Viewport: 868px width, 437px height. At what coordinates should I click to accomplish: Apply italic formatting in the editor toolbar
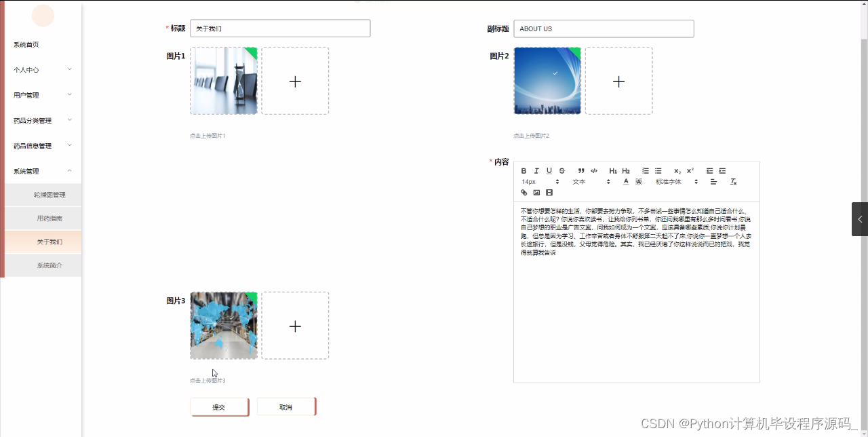[536, 170]
